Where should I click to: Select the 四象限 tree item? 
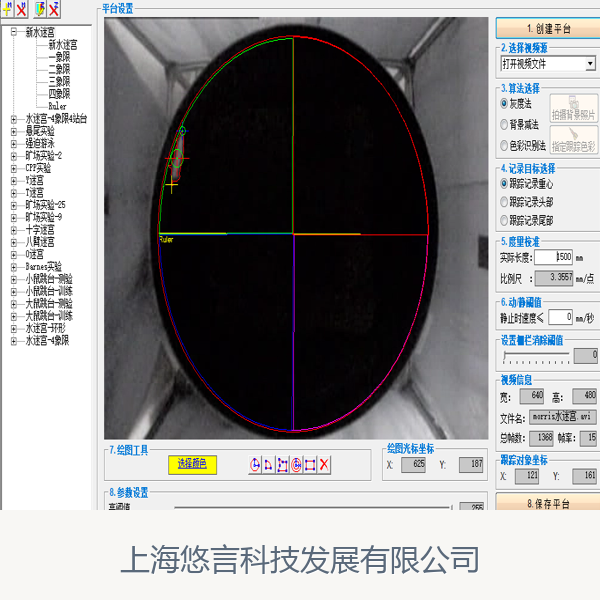(59, 94)
